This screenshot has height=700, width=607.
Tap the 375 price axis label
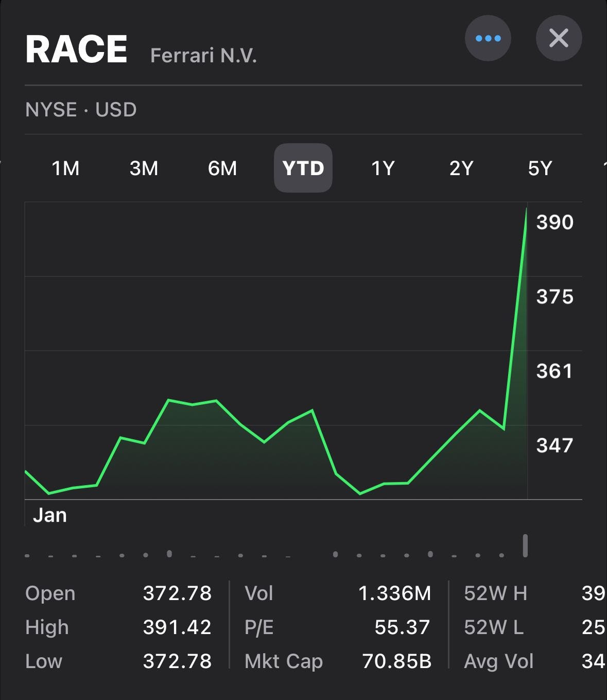[554, 297]
